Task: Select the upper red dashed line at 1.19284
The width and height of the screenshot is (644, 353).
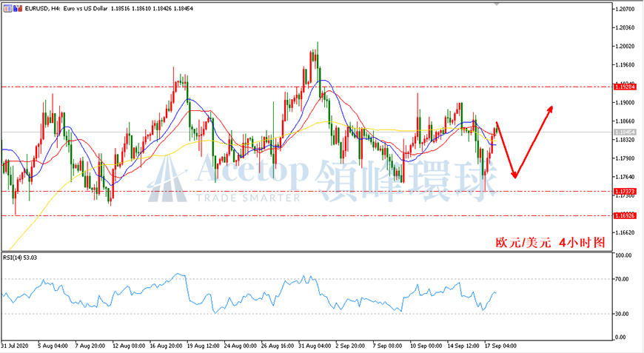Action: (x=306, y=87)
